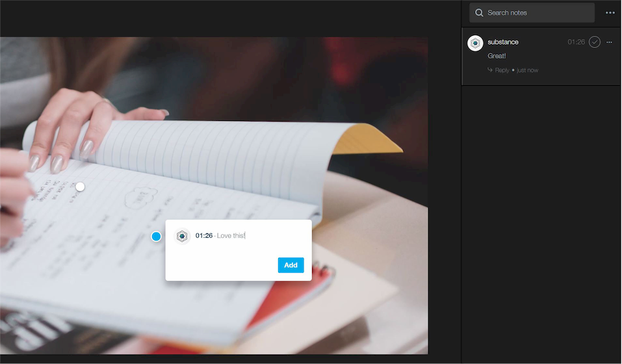Open options for the substance note

tap(609, 42)
